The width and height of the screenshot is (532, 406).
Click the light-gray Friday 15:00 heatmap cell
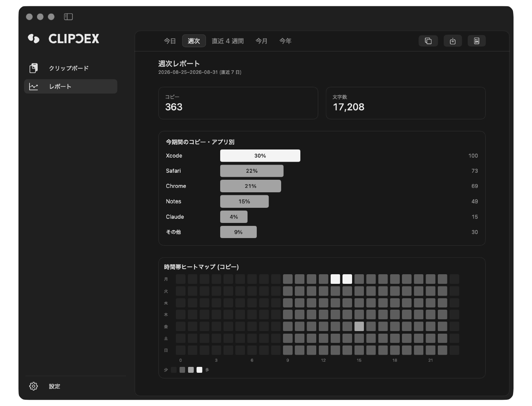[359, 326]
